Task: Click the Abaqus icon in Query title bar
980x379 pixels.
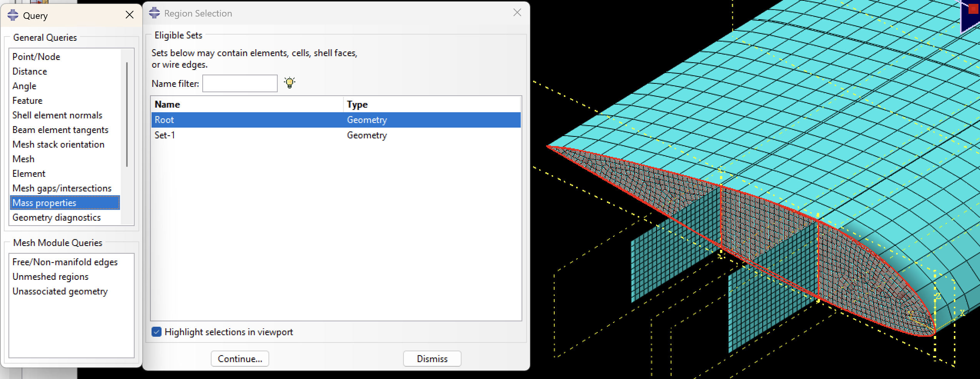Action: tap(13, 15)
